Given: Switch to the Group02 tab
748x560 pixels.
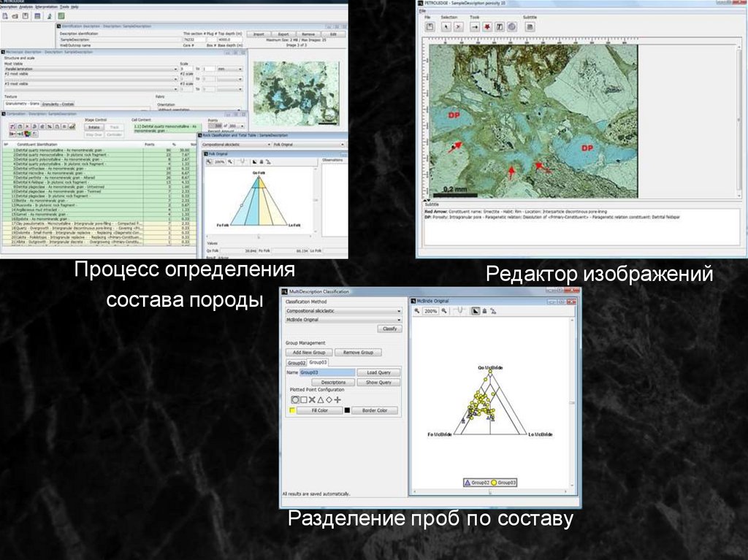Looking at the screenshot, I should point(297,363).
